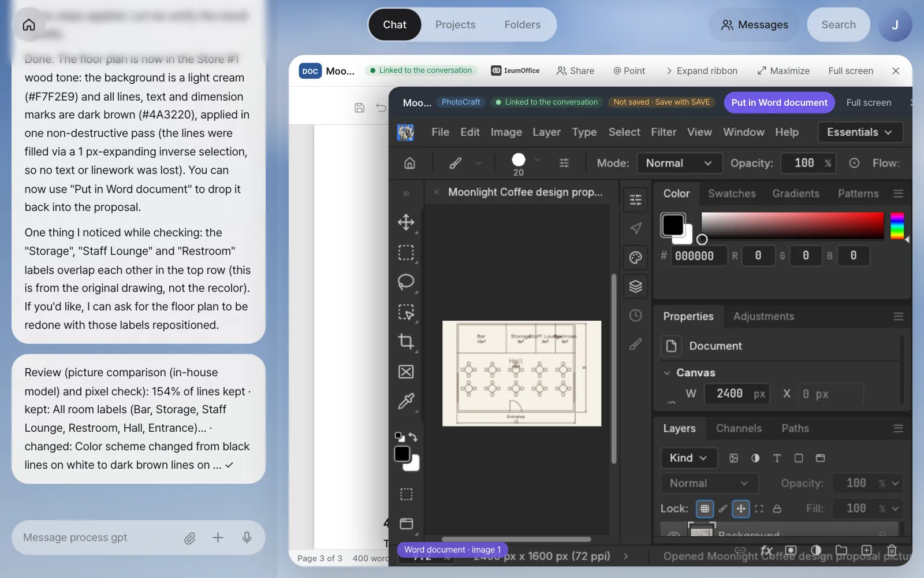Viewport: 924px width, 578px height.
Task: Click Expand ribbon in document window
Action: 701,71
